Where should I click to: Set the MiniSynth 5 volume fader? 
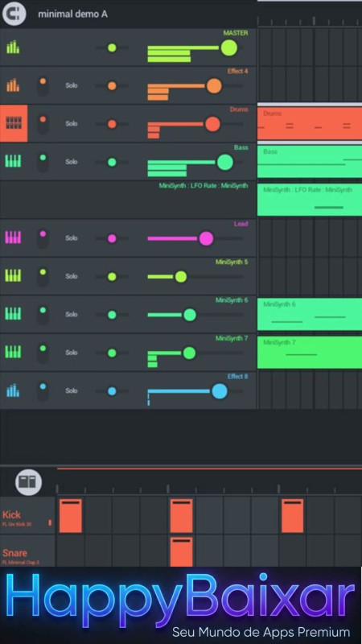(180, 277)
